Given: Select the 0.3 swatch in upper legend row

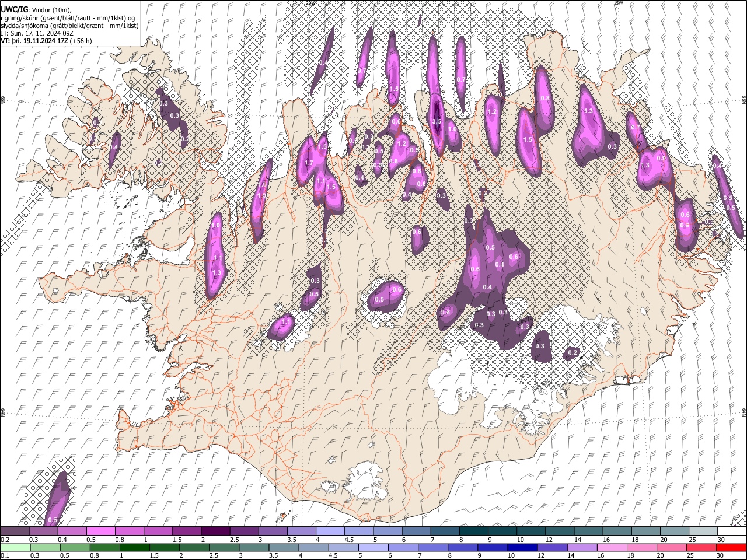Looking at the screenshot, I should tap(43, 531).
